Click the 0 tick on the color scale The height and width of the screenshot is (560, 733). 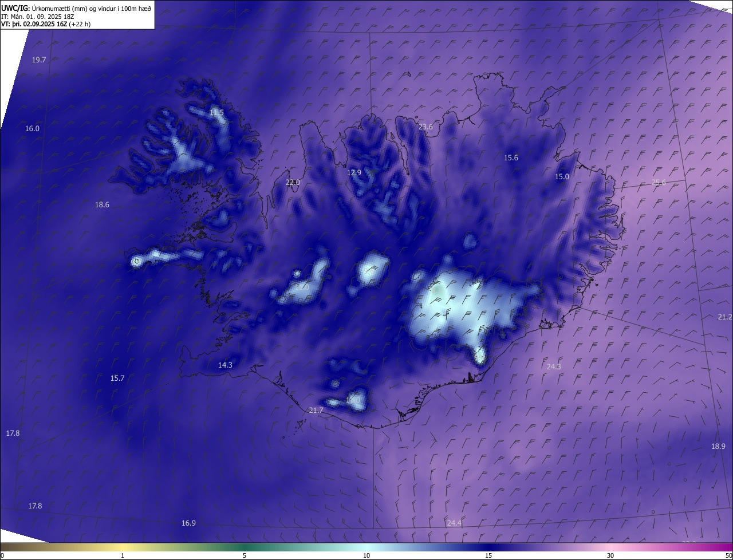coord(2,555)
